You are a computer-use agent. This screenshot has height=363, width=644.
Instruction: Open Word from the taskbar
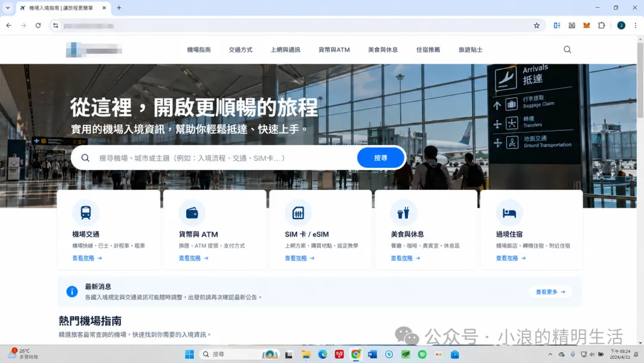coord(372,355)
